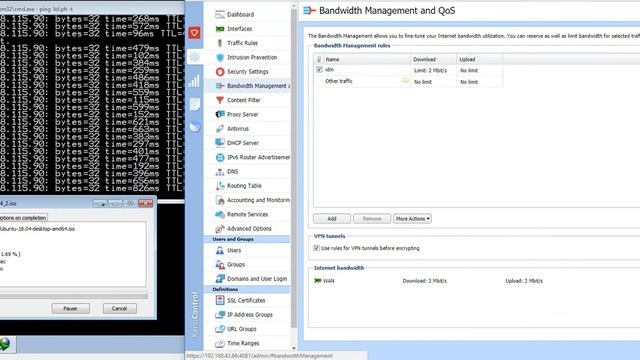
Task: Click sidebar scrollbar up arrow
Action: tap(294, 6)
